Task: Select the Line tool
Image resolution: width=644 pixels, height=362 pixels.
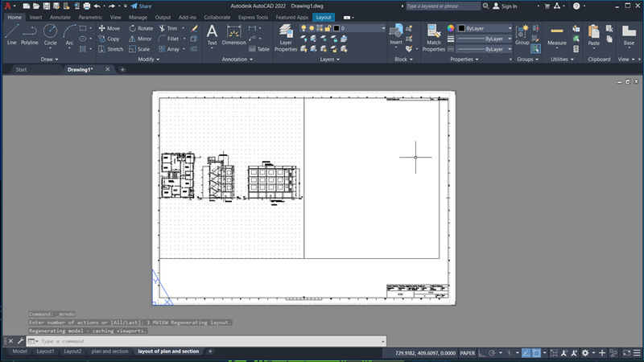Action: (x=11, y=35)
